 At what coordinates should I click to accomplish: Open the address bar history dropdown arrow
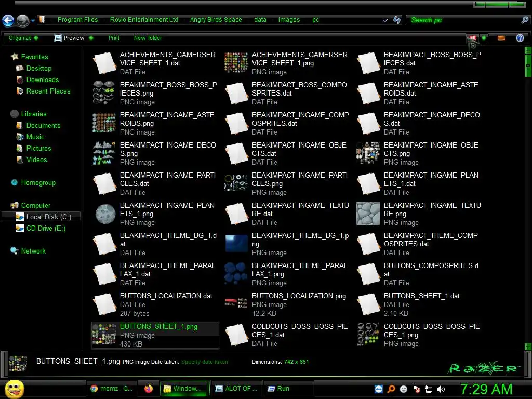click(385, 20)
